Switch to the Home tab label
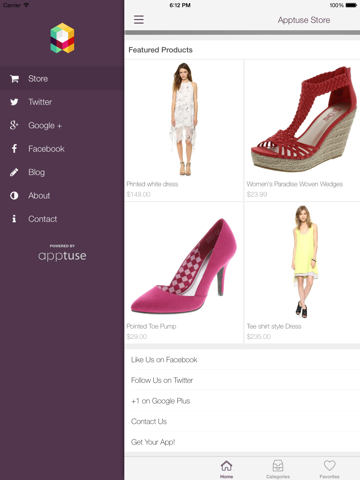This screenshot has height=480, width=360. 226,476
